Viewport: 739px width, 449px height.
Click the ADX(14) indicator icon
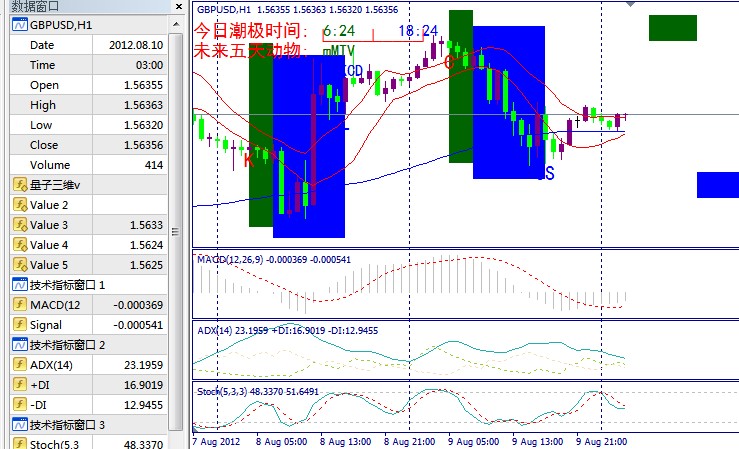pos(20,365)
